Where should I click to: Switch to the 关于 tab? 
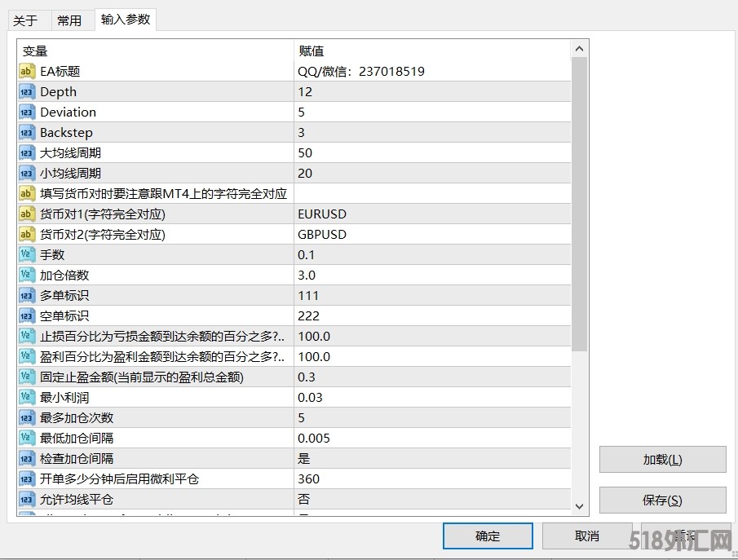[25, 20]
